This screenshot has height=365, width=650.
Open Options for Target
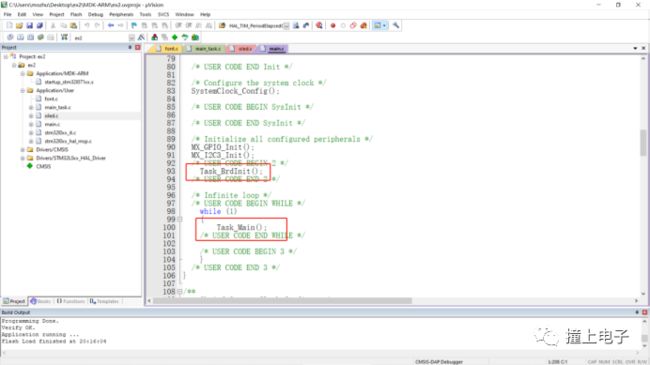141,37
